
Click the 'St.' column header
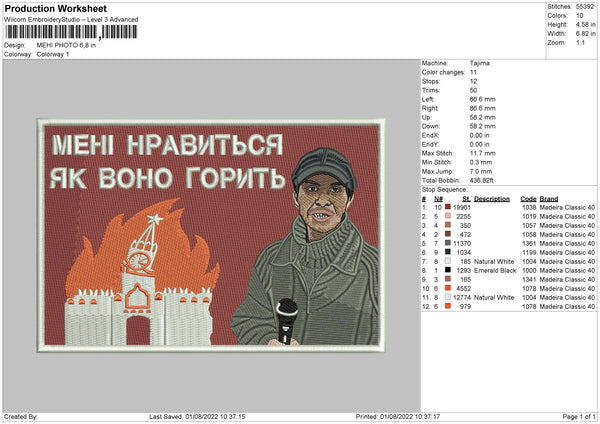(x=466, y=199)
